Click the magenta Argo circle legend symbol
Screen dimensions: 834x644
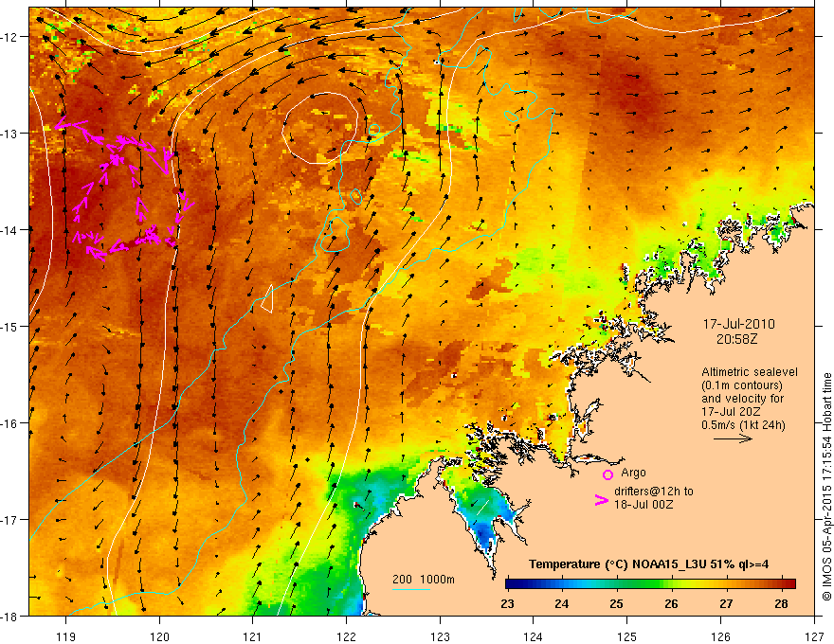click(x=607, y=474)
